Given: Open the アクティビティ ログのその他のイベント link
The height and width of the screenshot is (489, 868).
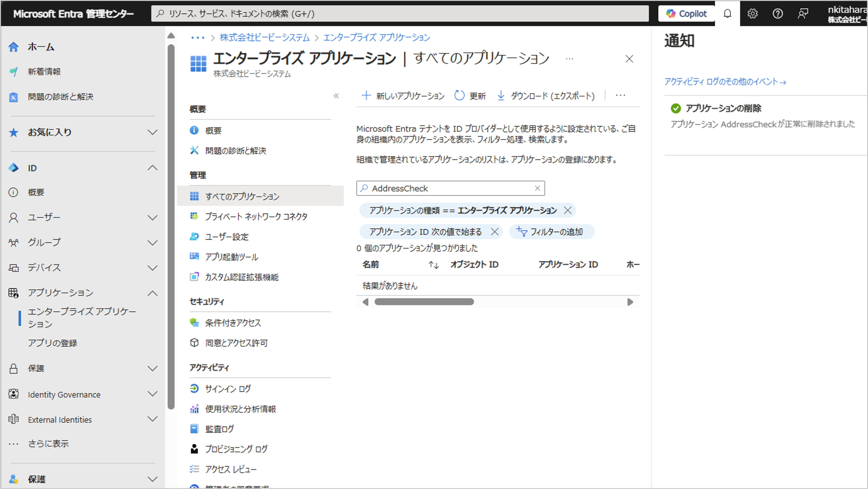Looking at the screenshot, I should coord(725,82).
